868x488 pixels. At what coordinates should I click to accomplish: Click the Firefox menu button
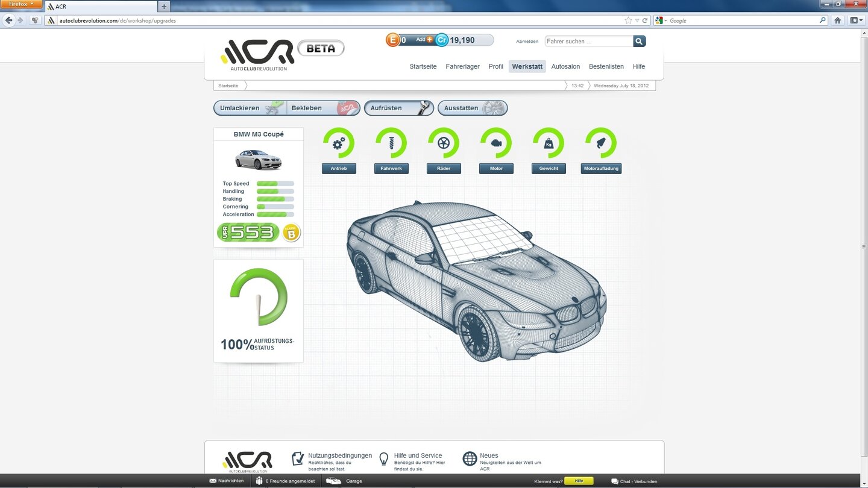coord(21,4)
